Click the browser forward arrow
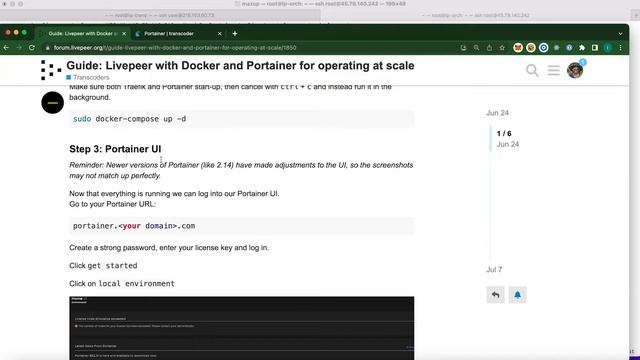 (x=19, y=48)
